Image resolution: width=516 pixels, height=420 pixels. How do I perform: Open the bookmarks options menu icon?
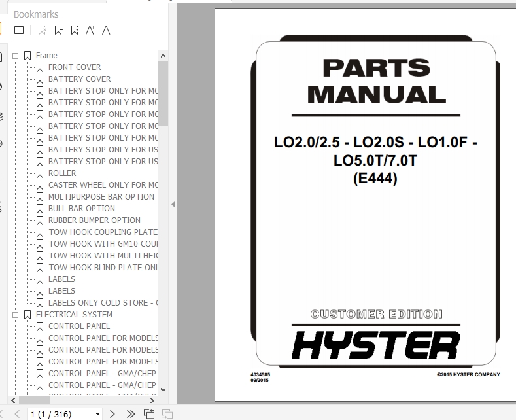[19, 30]
